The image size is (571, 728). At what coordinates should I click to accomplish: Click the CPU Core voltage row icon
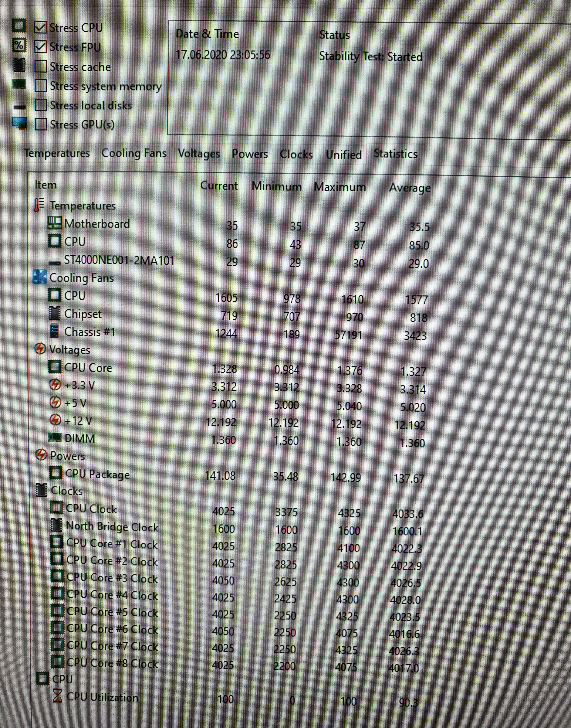[55, 367]
